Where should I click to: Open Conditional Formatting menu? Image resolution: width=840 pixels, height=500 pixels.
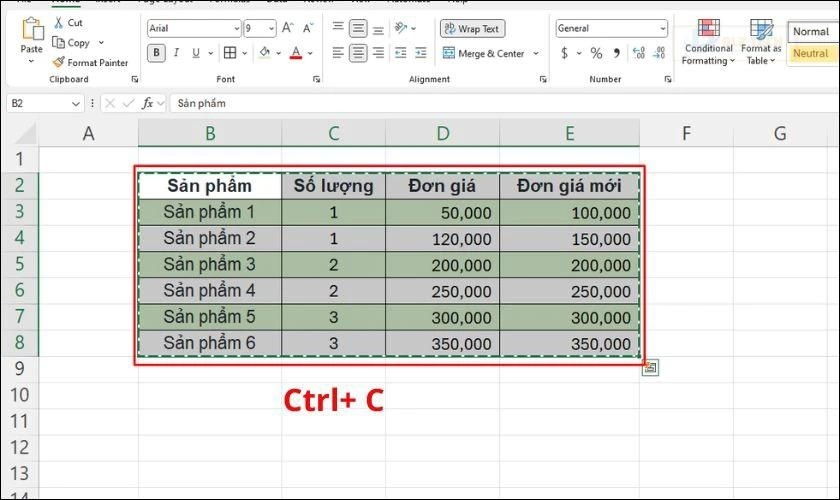pyautogui.click(x=708, y=41)
